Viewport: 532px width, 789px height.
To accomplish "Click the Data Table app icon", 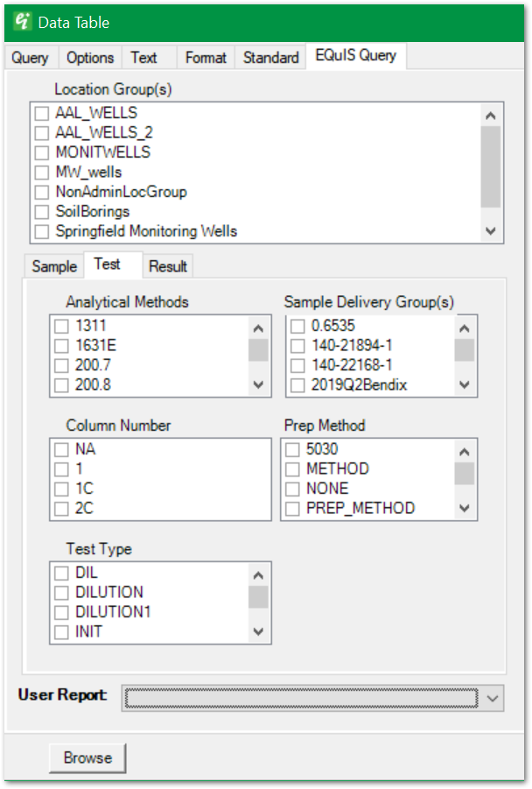I will pyautogui.click(x=22, y=22).
